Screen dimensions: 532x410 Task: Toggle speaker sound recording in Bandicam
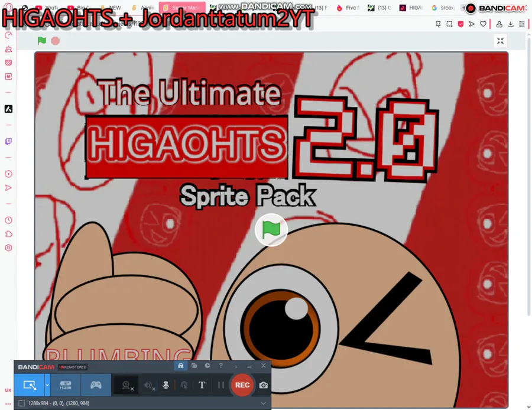[x=148, y=385]
